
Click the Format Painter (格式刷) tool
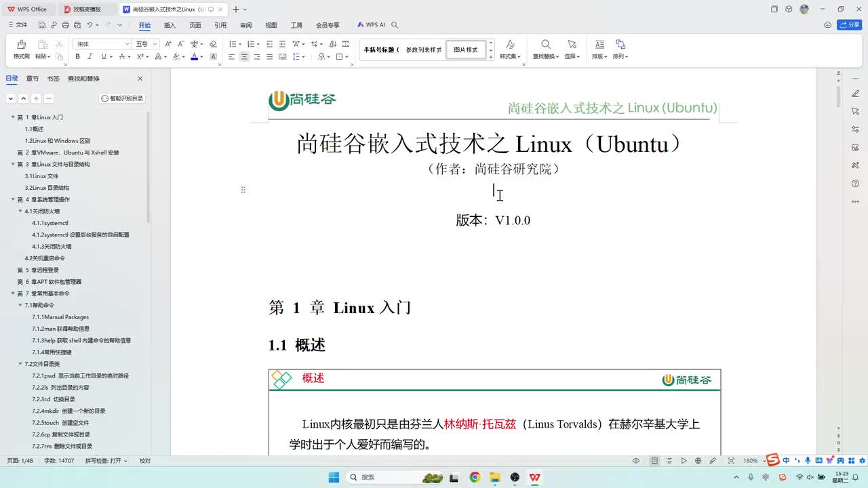point(21,49)
